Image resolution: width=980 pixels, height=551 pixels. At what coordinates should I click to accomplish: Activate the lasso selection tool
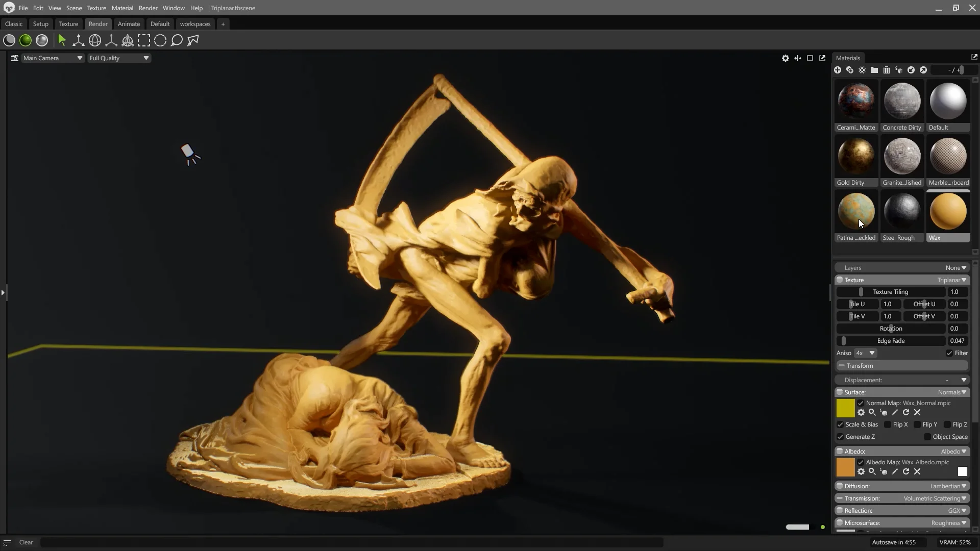(177, 40)
